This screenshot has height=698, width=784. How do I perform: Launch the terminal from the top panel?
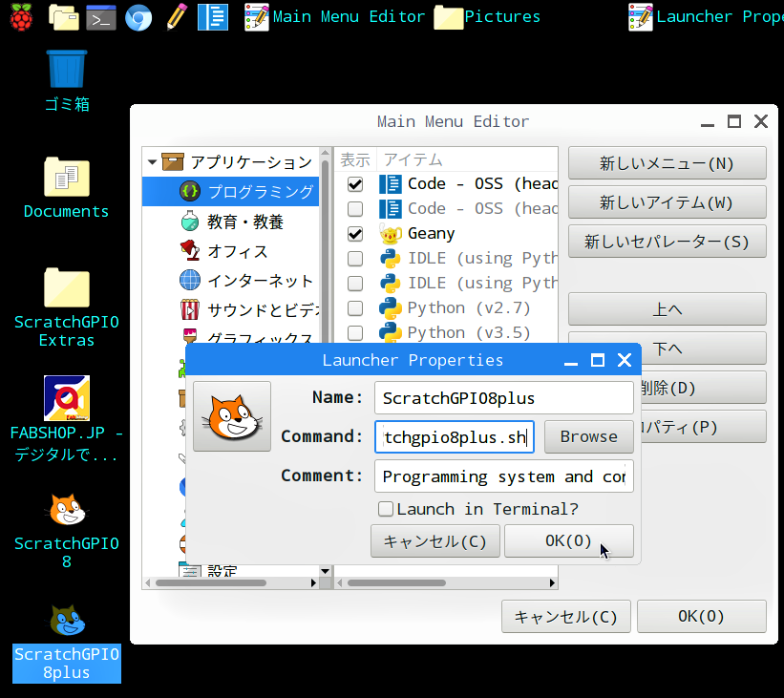pyautogui.click(x=101, y=17)
